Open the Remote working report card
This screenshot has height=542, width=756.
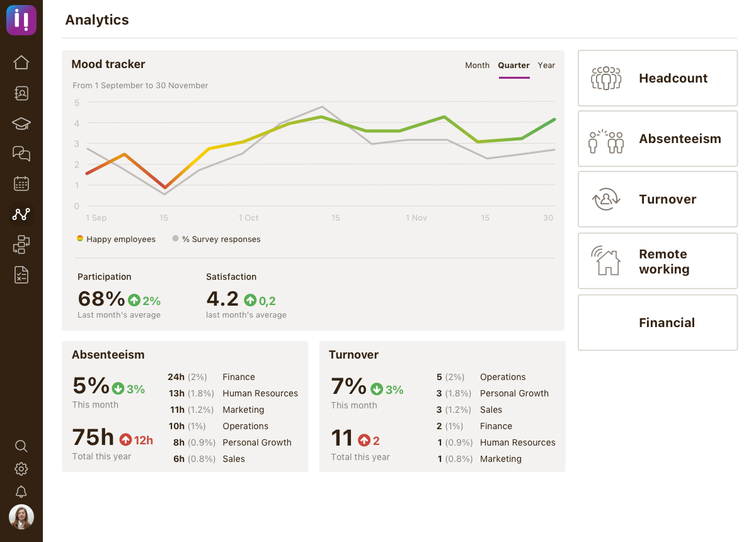658,261
